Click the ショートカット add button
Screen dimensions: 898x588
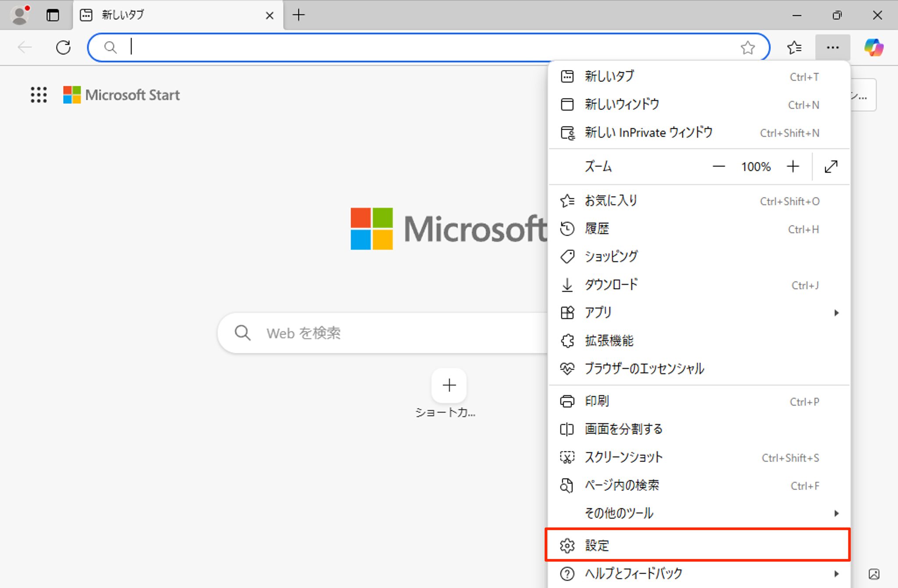click(x=449, y=385)
